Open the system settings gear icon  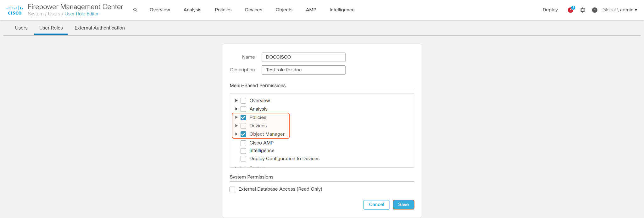(x=583, y=10)
